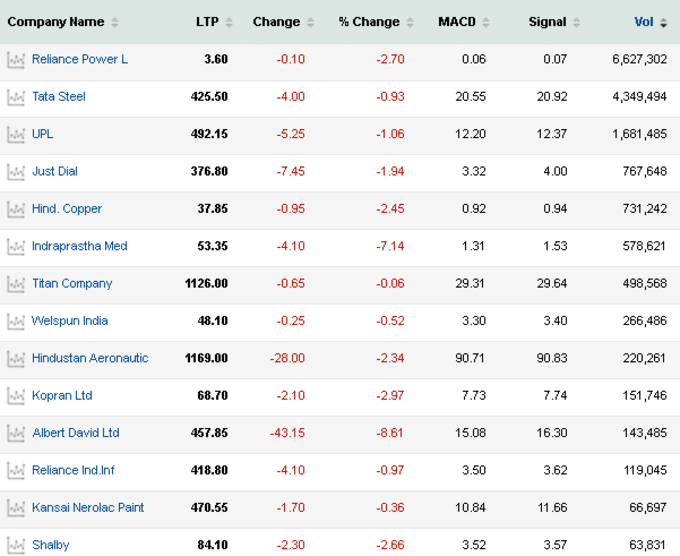
Task: Open the Kopran Ltd link
Action: coord(62,396)
